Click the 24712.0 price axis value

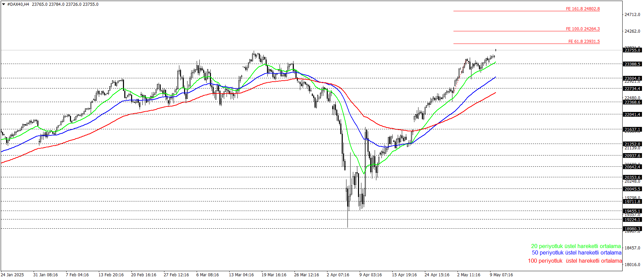[632, 15]
